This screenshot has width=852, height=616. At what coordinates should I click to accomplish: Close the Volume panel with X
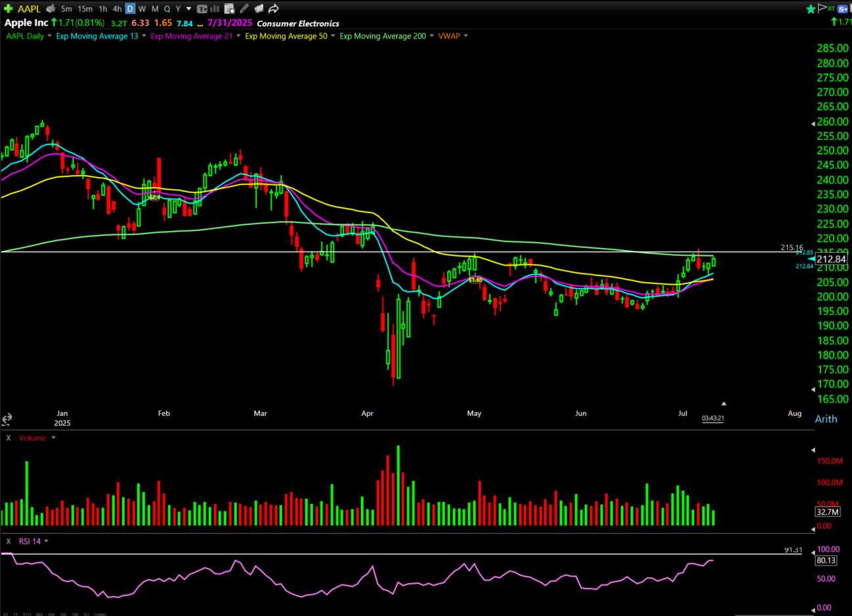(9, 438)
